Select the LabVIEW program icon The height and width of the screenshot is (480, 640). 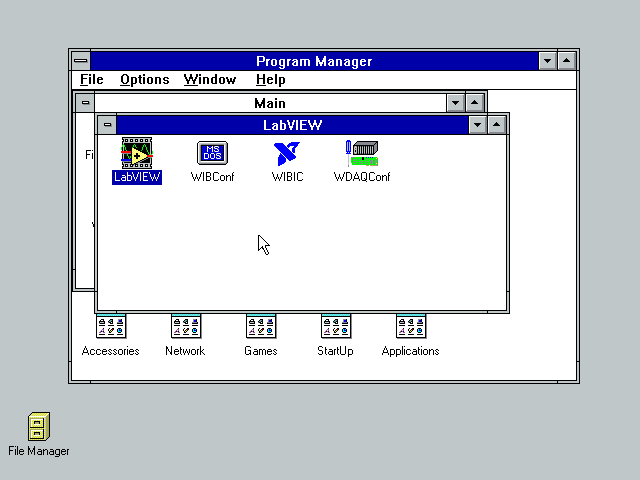137,153
